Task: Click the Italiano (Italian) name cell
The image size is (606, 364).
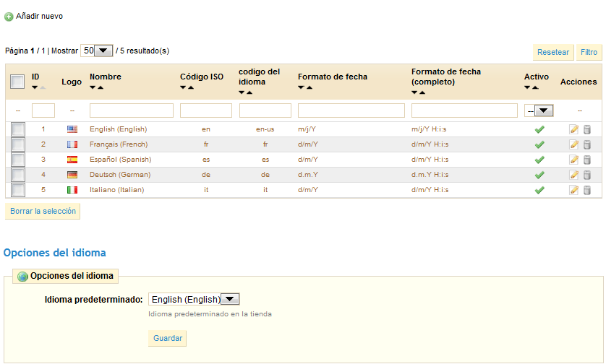Action: [116, 190]
